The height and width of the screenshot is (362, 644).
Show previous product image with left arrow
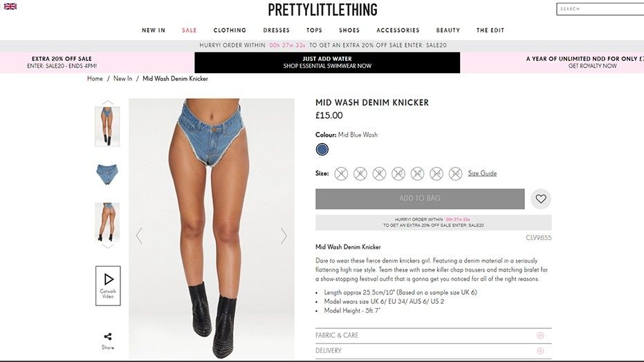click(139, 236)
